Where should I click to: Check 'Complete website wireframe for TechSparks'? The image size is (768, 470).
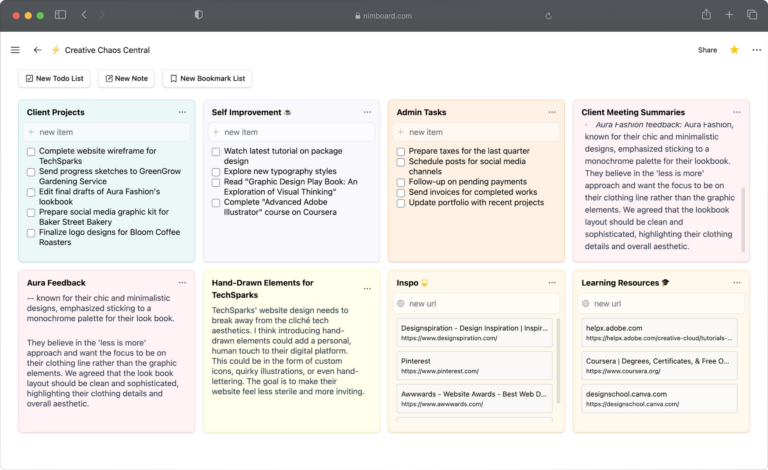pos(31,151)
